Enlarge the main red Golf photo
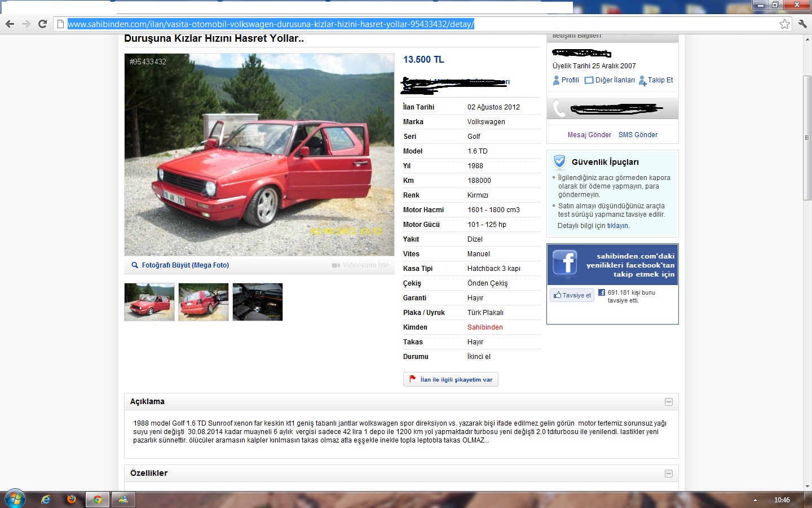 point(259,155)
